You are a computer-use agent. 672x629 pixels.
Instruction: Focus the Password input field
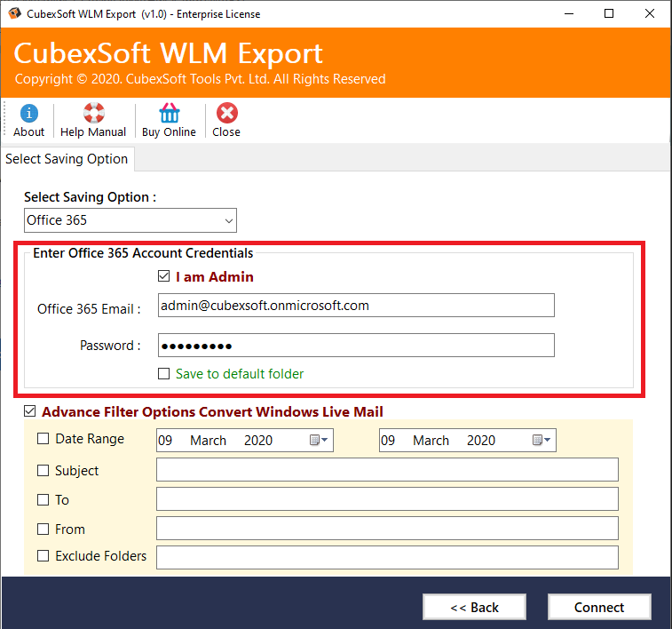pyautogui.click(x=355, y=346)
